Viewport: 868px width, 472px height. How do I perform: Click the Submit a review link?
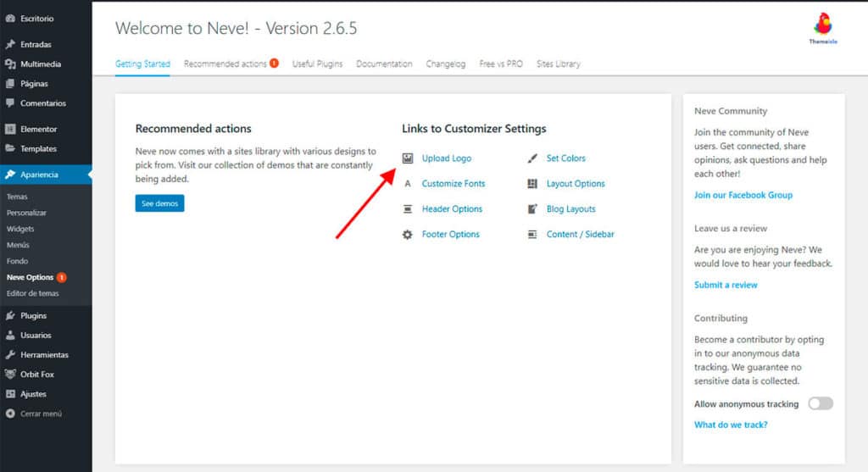726,285
